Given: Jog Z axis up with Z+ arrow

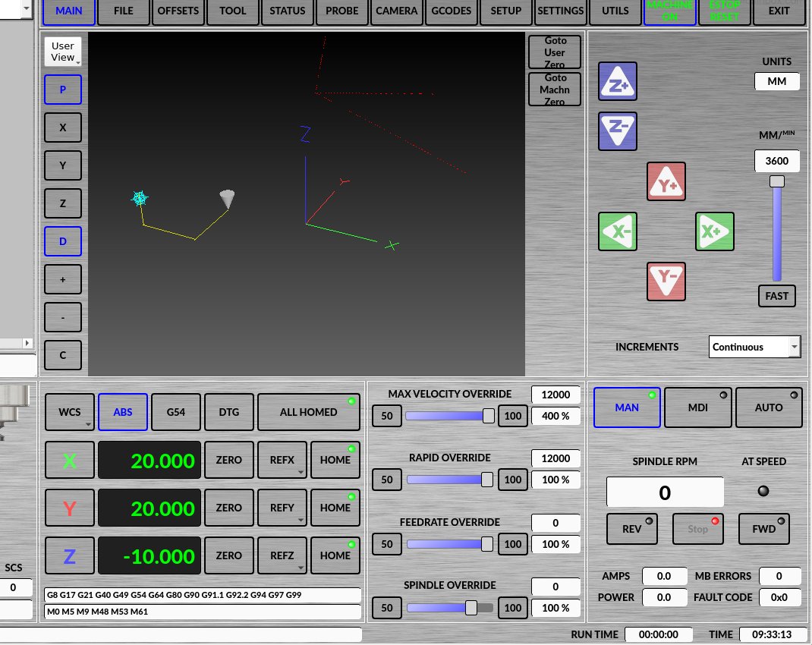Looking at the screenshot, I should click(617, 81).
